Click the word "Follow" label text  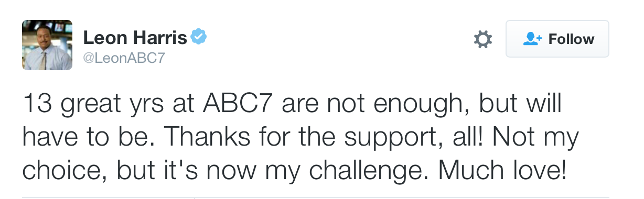(x=571, y=39)
